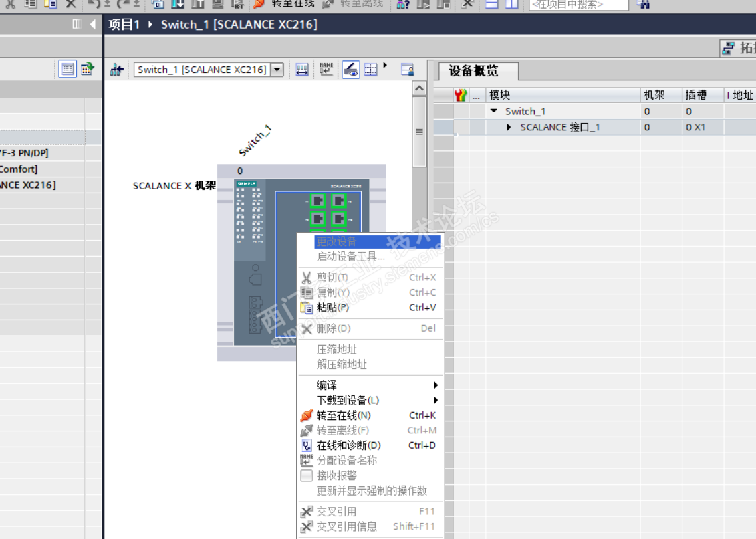Click the 地址 column header
756x539 pixels.
click(x=740, y=95)
